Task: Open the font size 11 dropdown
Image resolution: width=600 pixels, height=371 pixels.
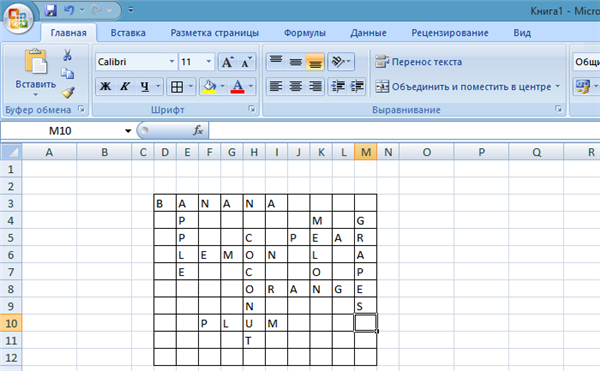Action: (209, 62)
